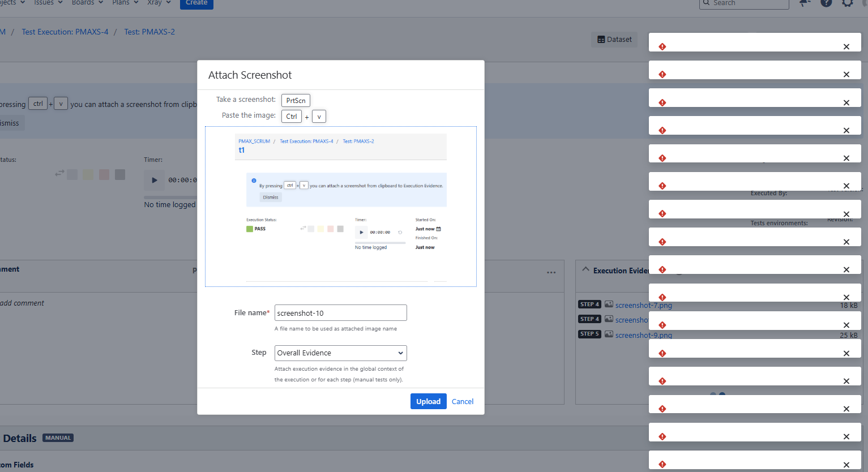Click image icon beside screenshot-9.png

609,334
